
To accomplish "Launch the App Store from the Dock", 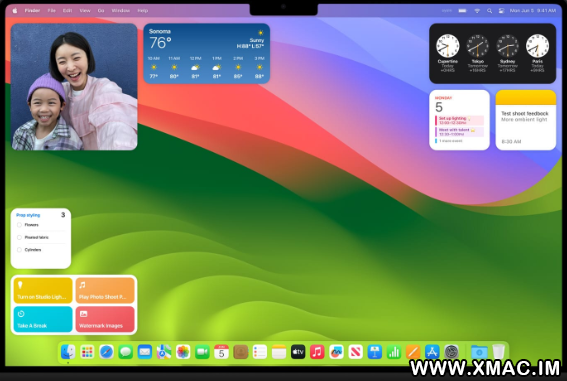I will tap(432, 352).
